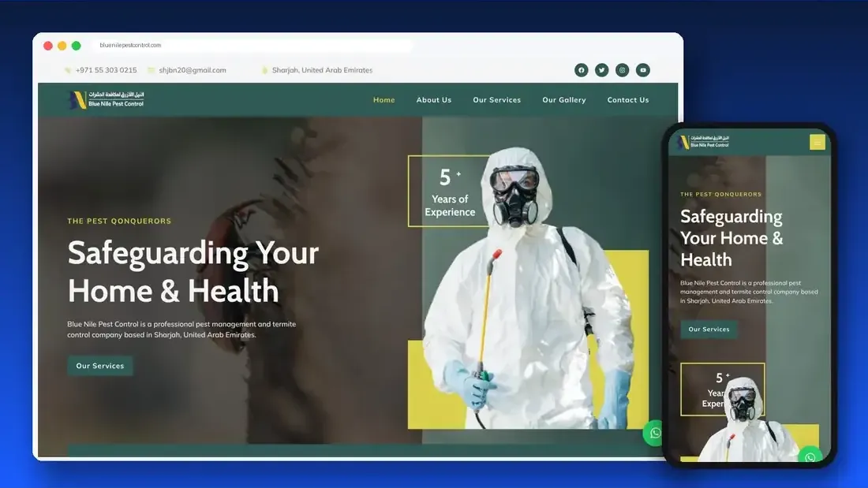Click the Blue Nile Pest Control desktop logo

pyautogui.click(x=106, y=99)
